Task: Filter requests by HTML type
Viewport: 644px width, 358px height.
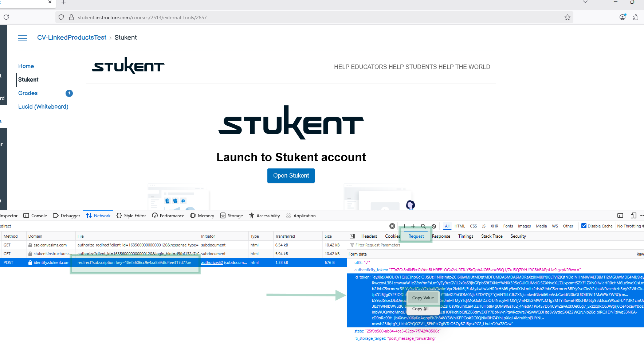Action: [460, 226]
